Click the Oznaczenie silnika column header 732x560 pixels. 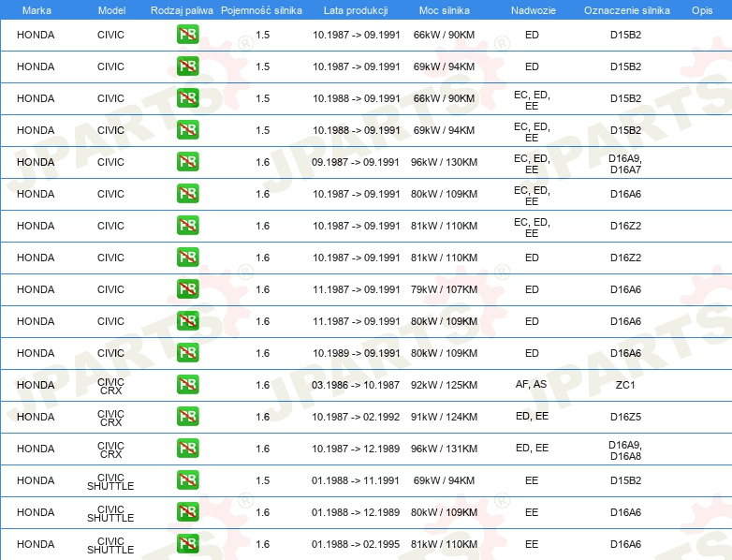(626, 10)
